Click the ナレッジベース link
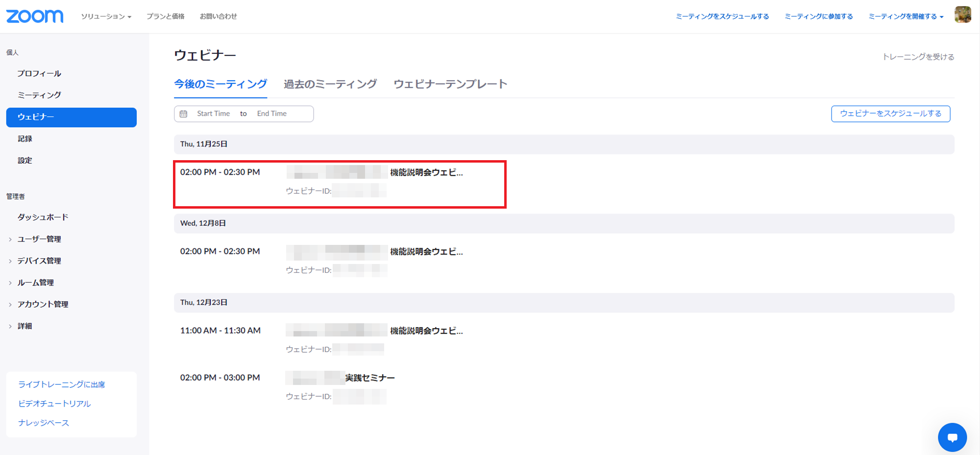 click(x=44, y=423)
